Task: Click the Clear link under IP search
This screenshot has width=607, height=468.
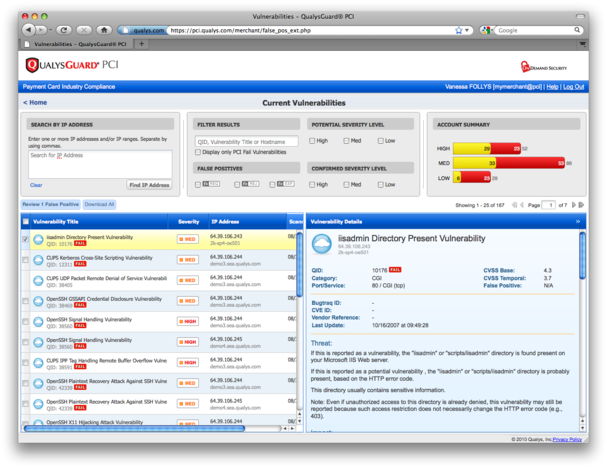Action: point(36,185)
